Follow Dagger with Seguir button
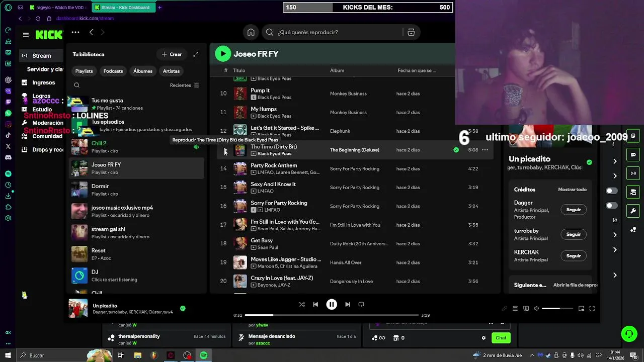 point(574,210)
